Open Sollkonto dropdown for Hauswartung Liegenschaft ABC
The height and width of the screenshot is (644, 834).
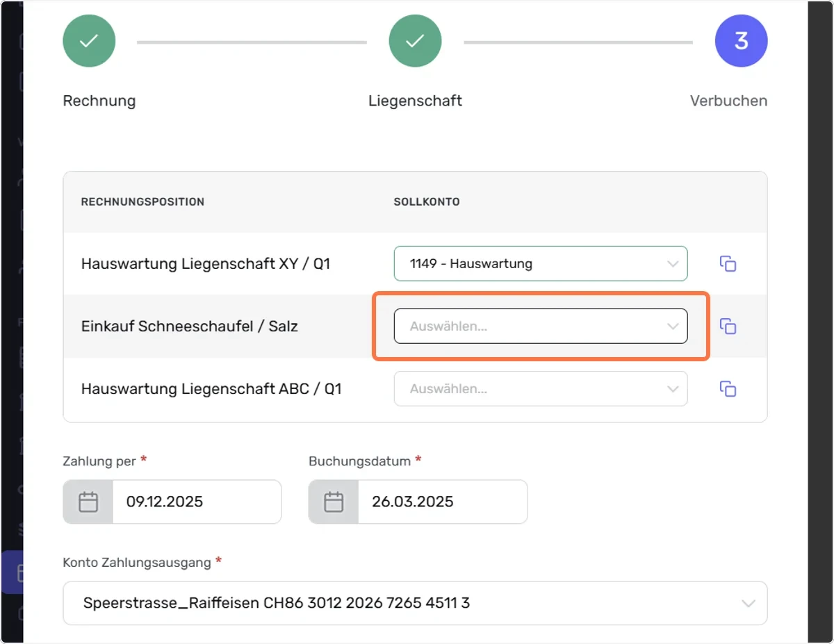click(x=541, y=389)
